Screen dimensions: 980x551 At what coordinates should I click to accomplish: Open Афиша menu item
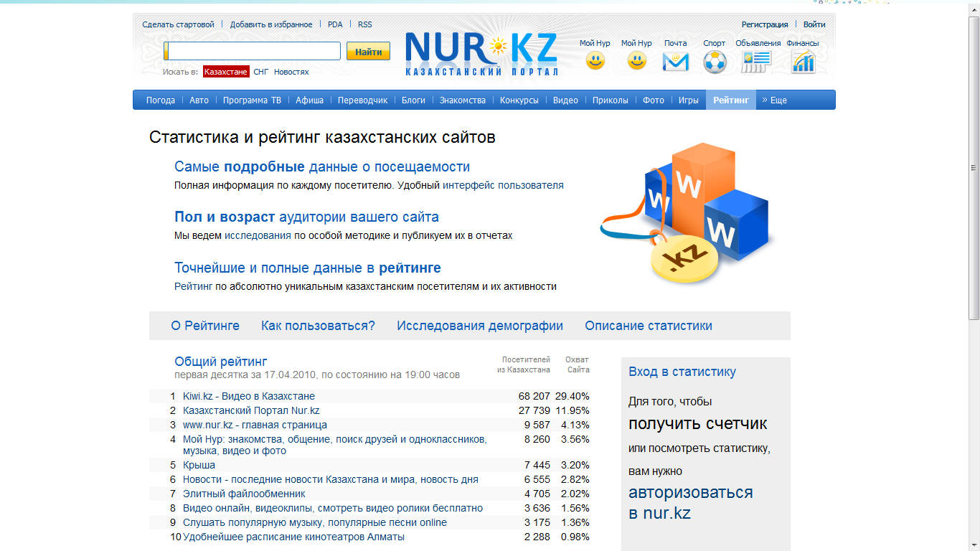[x=310, y=100]
